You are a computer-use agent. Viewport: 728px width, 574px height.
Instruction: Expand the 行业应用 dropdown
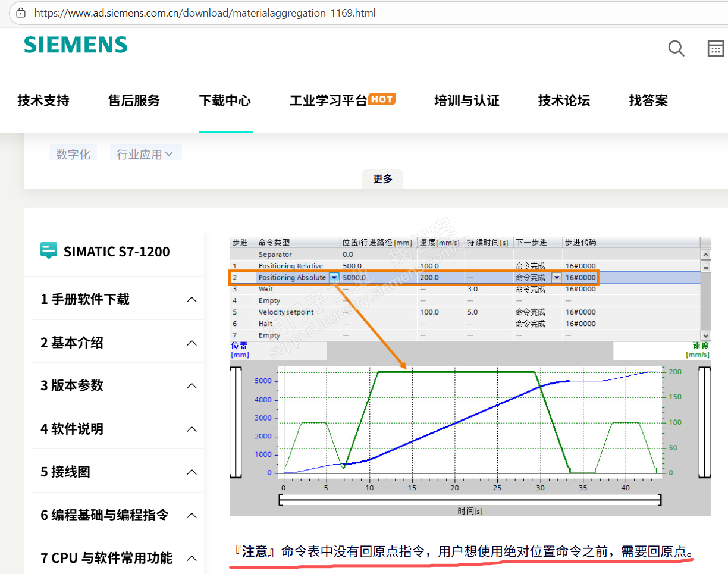(146, 153)
